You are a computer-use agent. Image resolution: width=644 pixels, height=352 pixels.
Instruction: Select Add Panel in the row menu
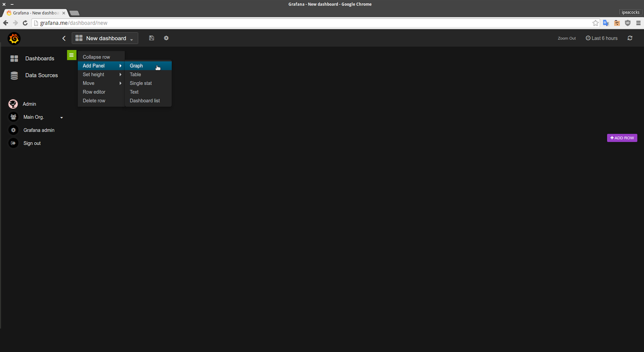(x=101, y=66)
